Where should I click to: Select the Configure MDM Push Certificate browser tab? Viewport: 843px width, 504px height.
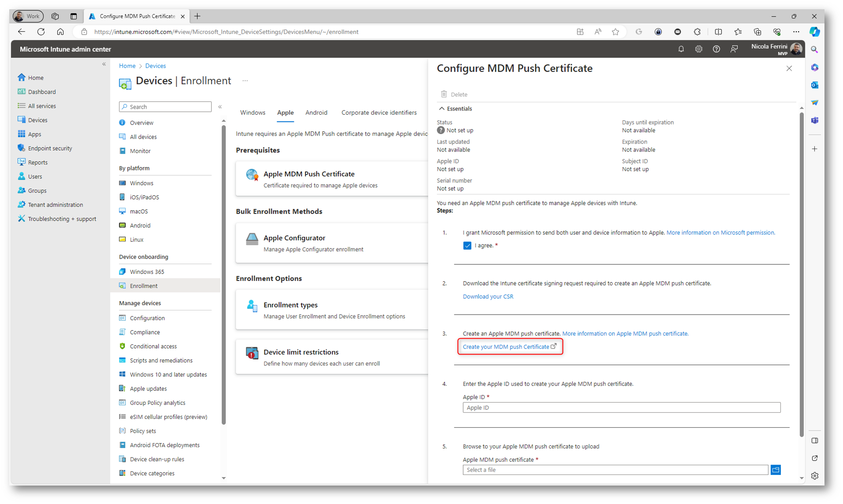pyautogui.click(x=137, y=16)
